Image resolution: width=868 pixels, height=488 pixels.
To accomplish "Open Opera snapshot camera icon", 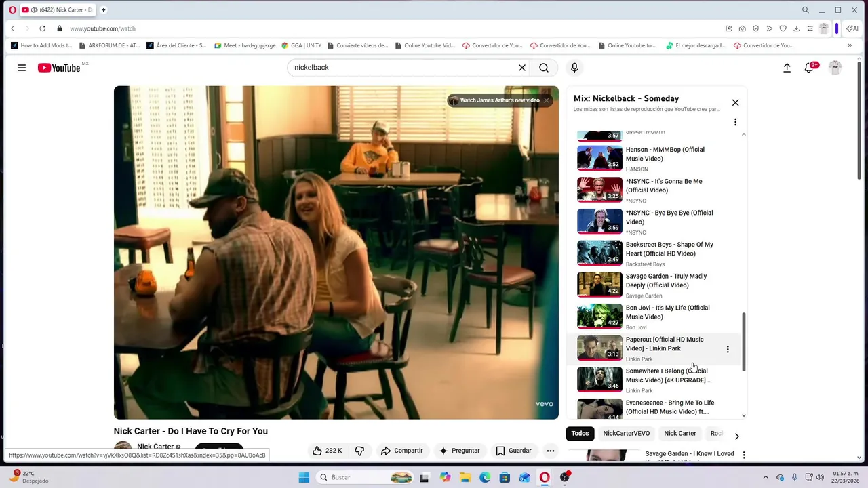I will (x=742, y=28).
